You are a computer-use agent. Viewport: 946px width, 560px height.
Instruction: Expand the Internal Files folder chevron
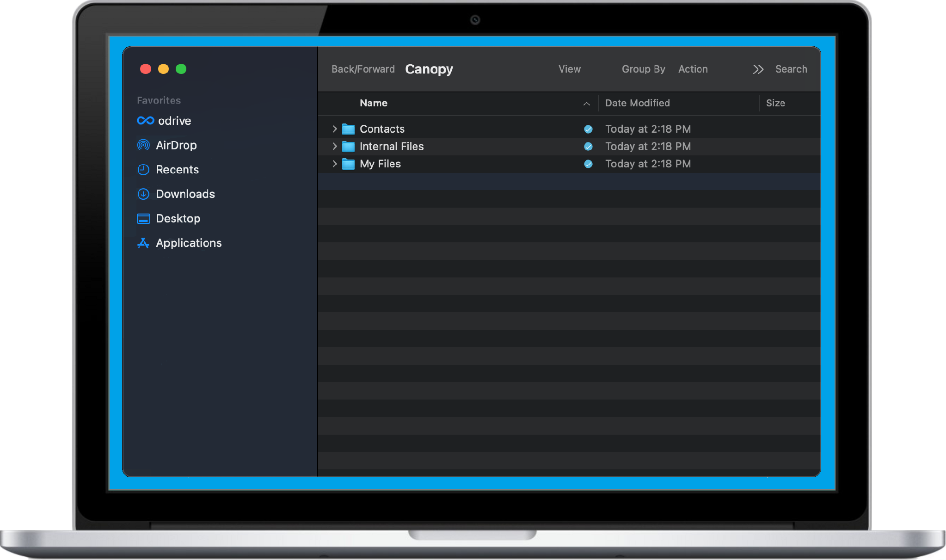point(335,147)
